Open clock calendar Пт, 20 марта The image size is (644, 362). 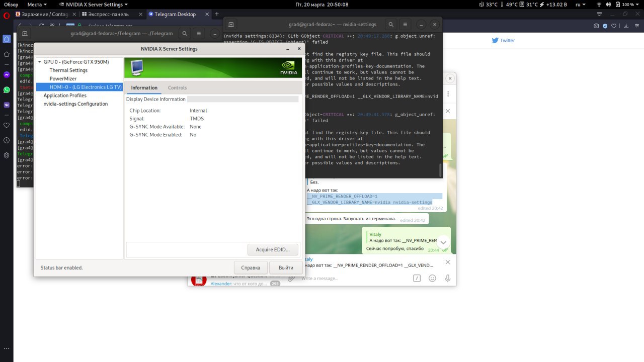pyautogui.click(x=322, y=4)
